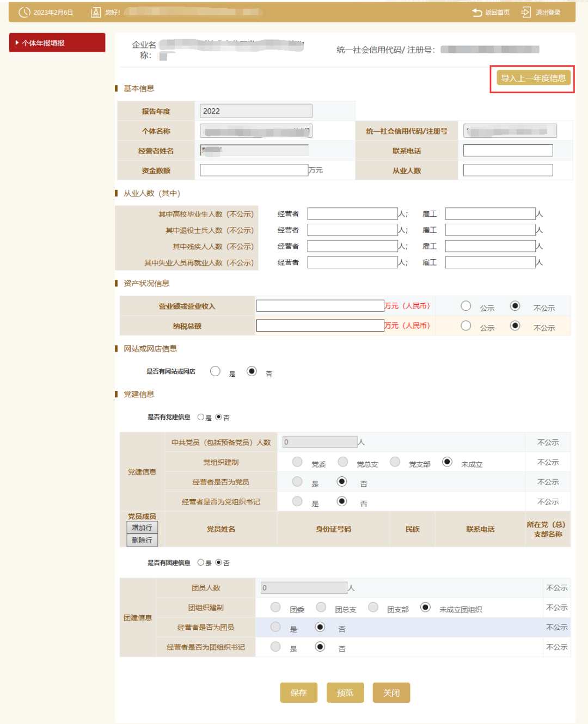The width and height of the screenshot is (588, 724).
Task: Choose 是 for 是否有党建信息
Action: pos(201,418)
